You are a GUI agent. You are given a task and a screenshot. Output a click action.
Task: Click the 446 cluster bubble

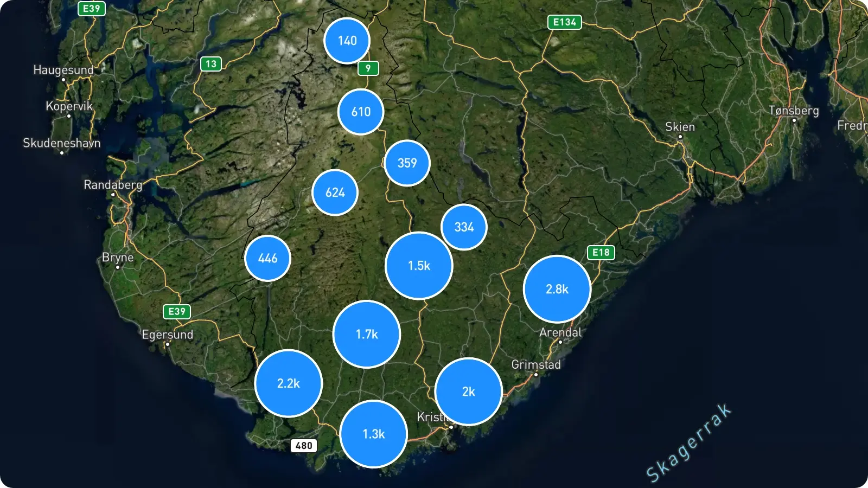[267, 258]
